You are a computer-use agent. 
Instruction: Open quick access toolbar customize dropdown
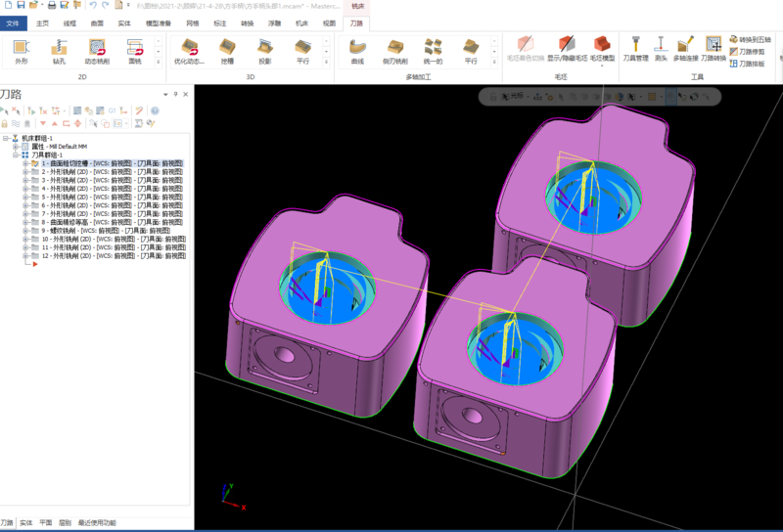point(128,5)
